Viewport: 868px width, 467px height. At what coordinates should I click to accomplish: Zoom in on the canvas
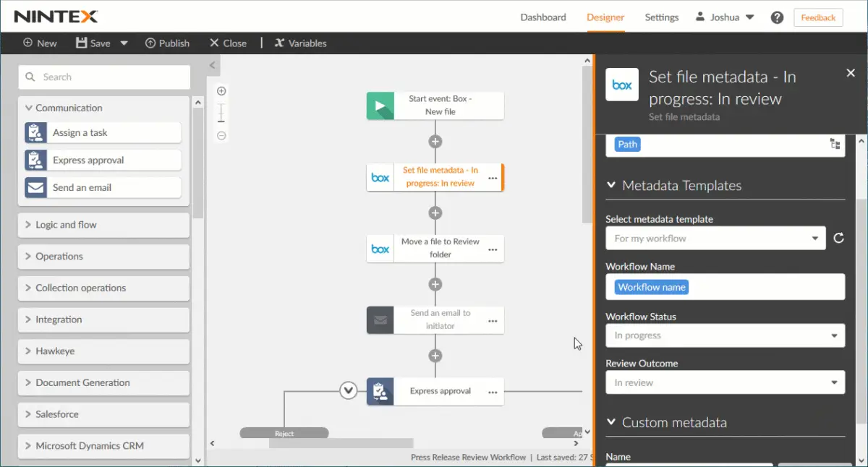(x=221, y=91)
